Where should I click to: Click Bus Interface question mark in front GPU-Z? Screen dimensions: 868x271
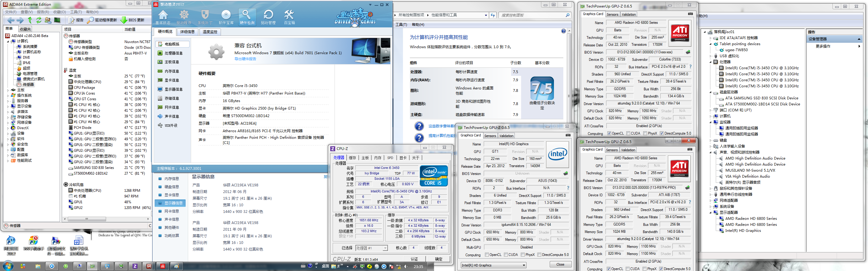[690, 202]
